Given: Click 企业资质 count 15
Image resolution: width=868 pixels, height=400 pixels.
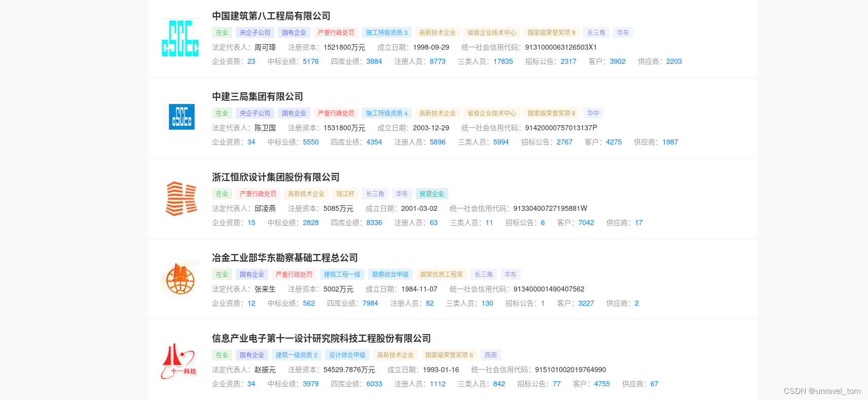Looking at the screenshot, I should tap(251, 223).
